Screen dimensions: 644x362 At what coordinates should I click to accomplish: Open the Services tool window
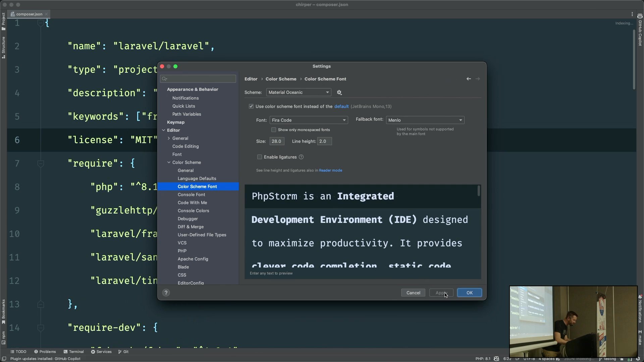101,352
